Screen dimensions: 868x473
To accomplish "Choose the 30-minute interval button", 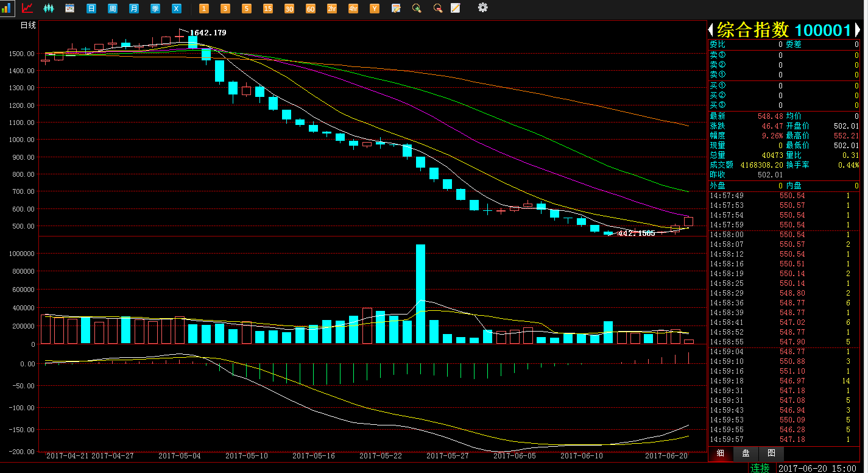I will (289, 9).
